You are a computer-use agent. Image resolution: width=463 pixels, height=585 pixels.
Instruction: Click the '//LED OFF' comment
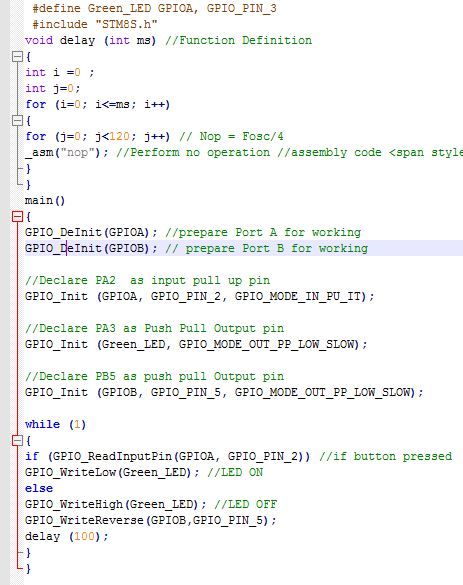tap(245, 504)
